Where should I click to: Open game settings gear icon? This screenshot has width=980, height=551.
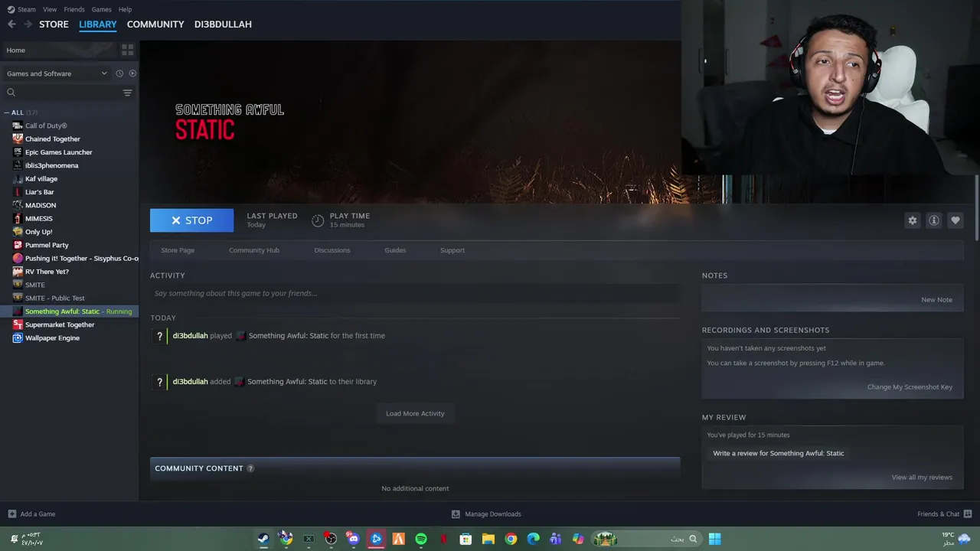pos(912,220)
